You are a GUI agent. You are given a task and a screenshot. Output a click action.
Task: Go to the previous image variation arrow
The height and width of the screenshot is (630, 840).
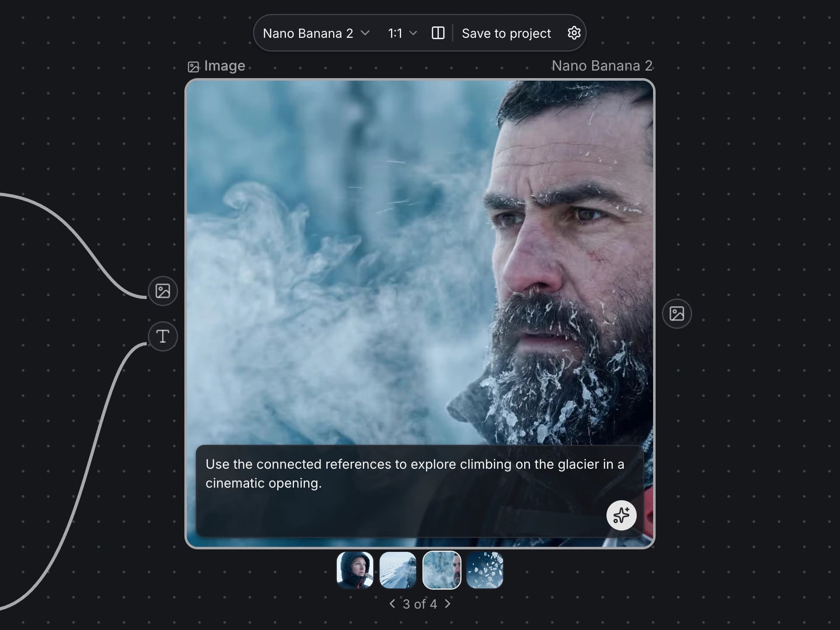392,604
